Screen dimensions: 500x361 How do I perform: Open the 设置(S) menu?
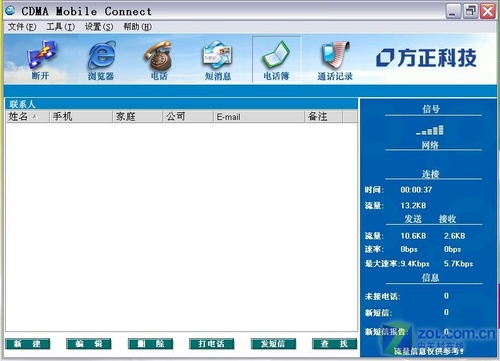(x=99, y=27)
